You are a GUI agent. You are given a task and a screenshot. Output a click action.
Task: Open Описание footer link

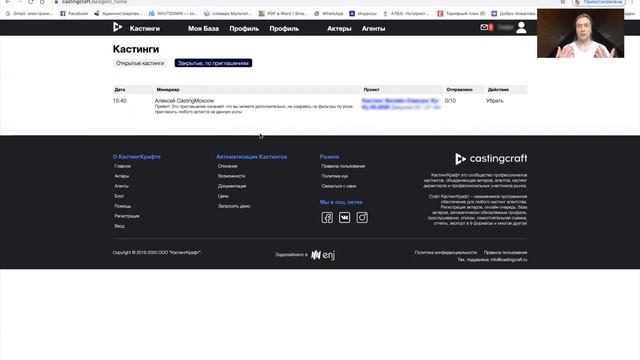pos(227,166)
